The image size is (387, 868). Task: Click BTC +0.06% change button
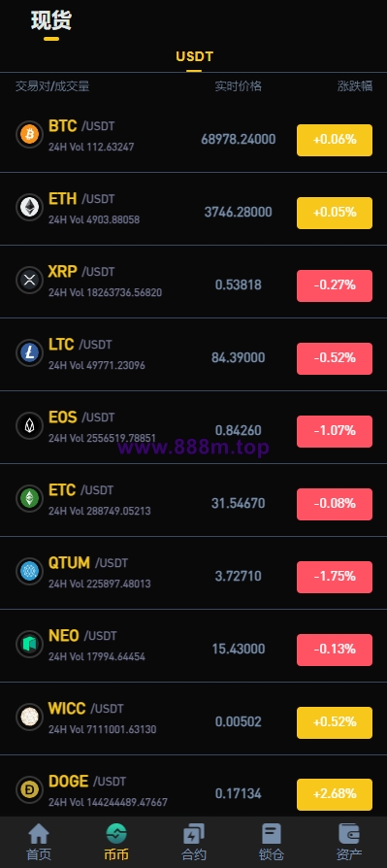click(x=335, y=140)
